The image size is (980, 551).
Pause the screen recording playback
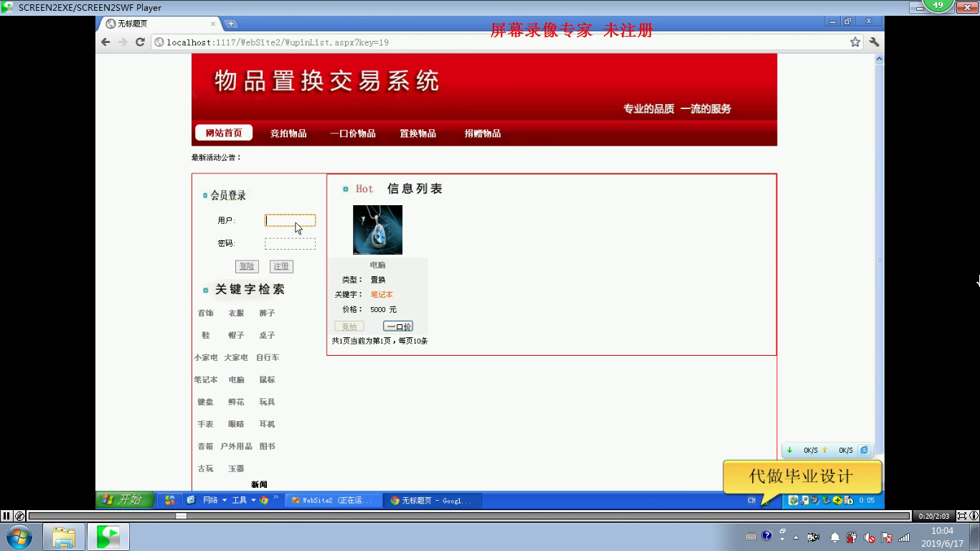(x=6, y=516)
